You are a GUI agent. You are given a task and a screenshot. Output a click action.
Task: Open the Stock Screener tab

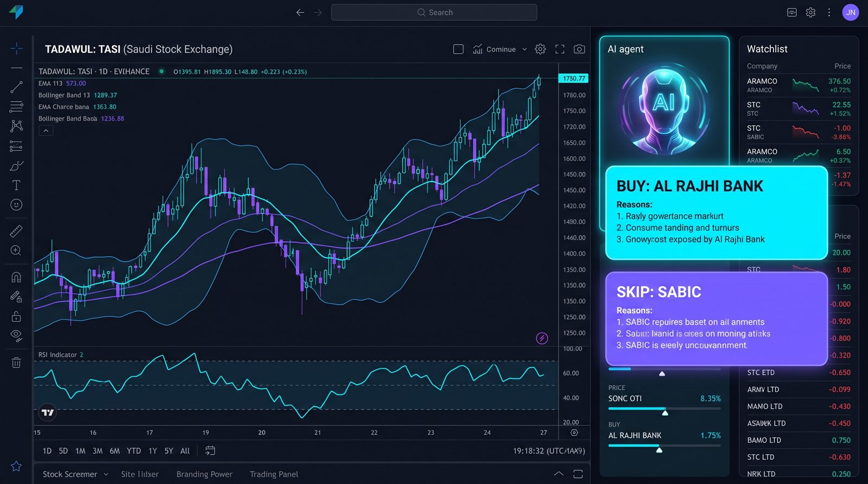[x=70, y=474]
